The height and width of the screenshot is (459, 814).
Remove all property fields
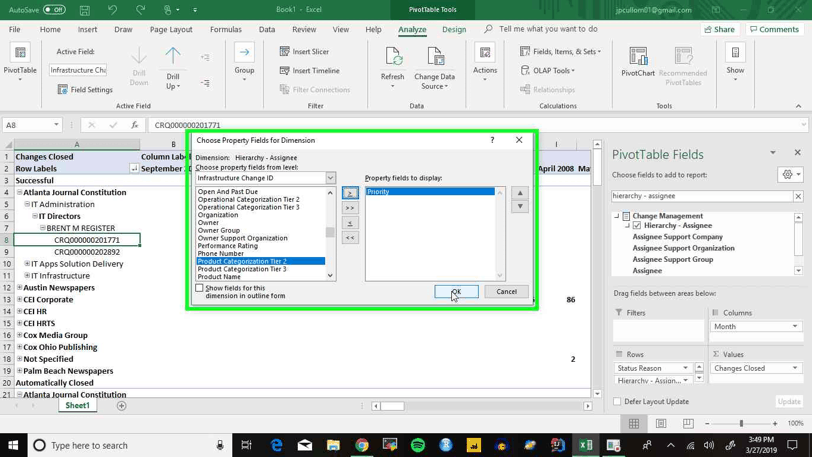(x=350, y=238)
